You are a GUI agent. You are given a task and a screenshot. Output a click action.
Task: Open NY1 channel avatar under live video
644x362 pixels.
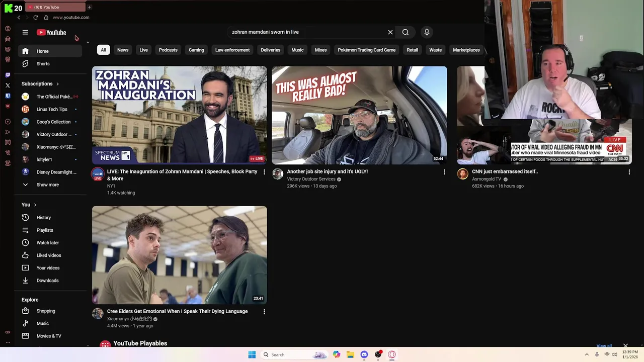tap(98, 174)
